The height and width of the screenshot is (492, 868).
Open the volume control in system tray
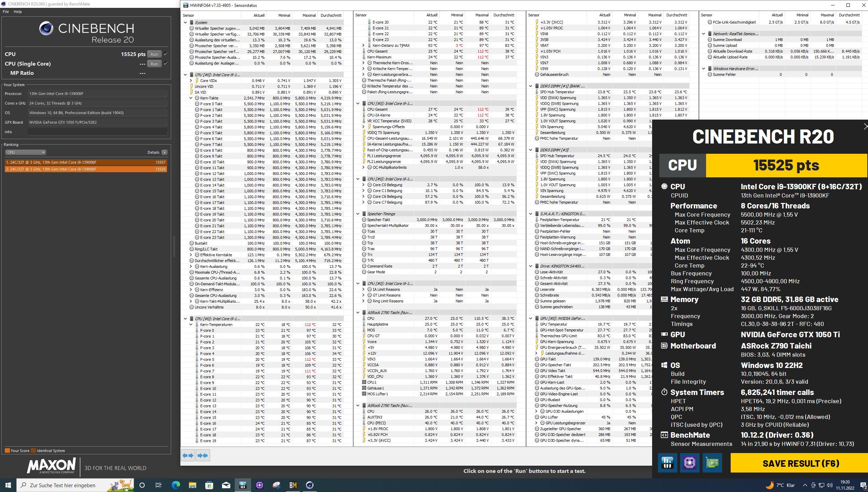830,485
